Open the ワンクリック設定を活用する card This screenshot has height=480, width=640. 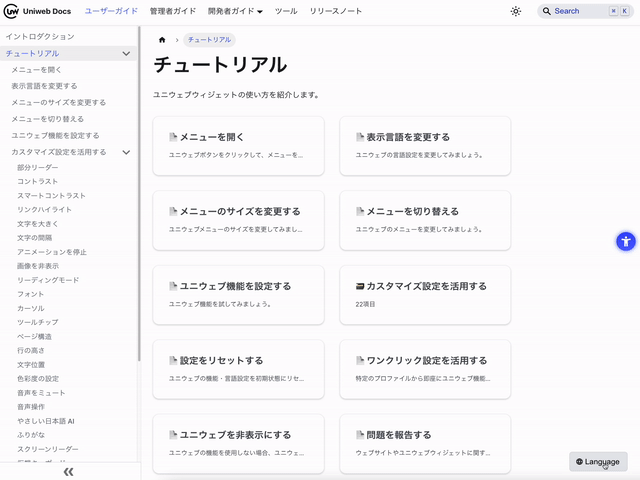pyautogui.click(x=425, y=369)
